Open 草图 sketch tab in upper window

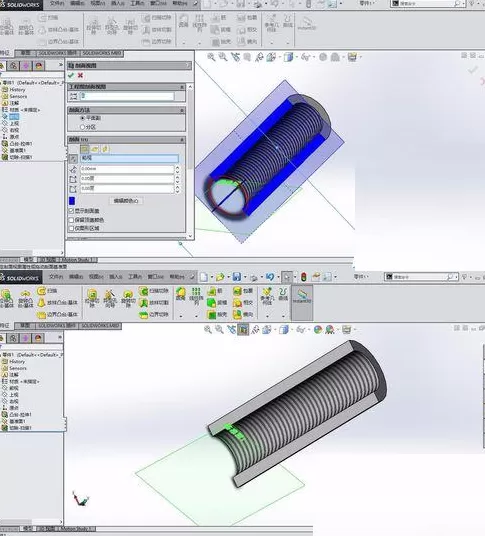(26, 53)
